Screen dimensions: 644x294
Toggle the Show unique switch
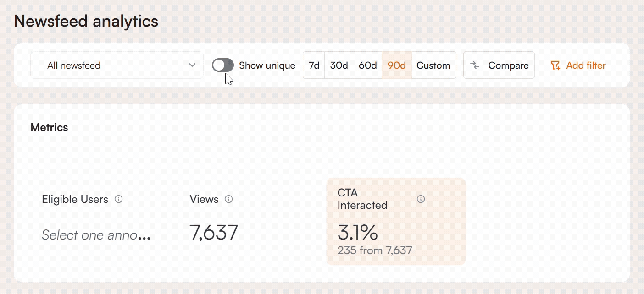[223, 65]
